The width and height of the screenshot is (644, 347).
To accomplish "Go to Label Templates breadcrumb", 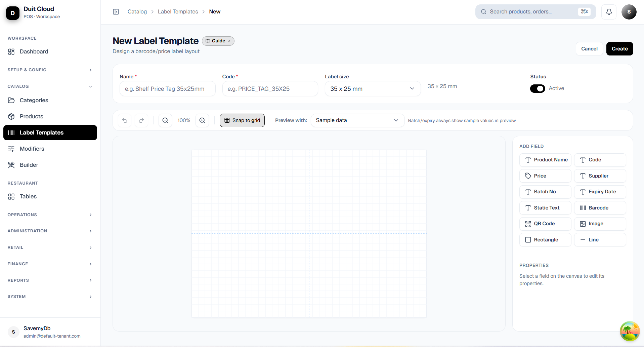I will (178, 12).
